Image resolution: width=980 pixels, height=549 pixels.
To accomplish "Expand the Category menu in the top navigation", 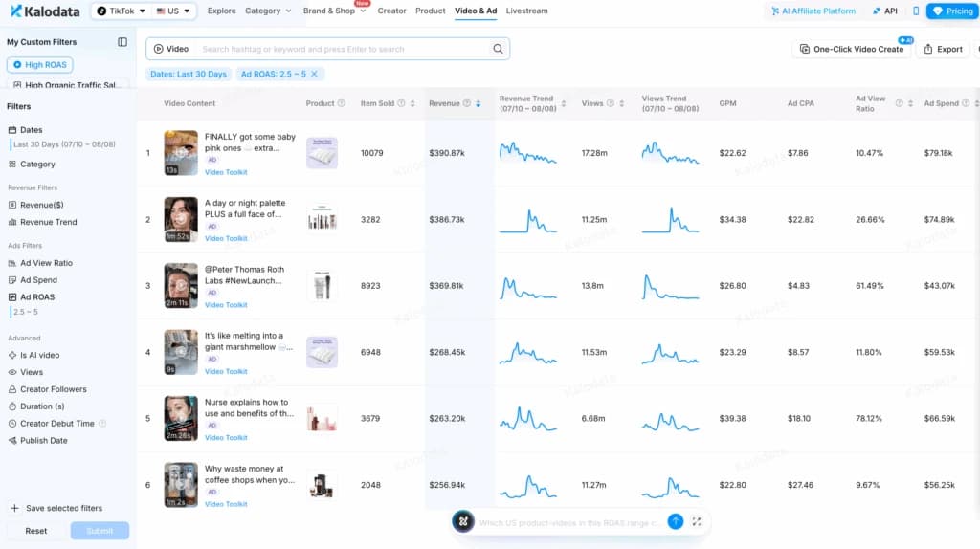I will [x=268, y=11].
